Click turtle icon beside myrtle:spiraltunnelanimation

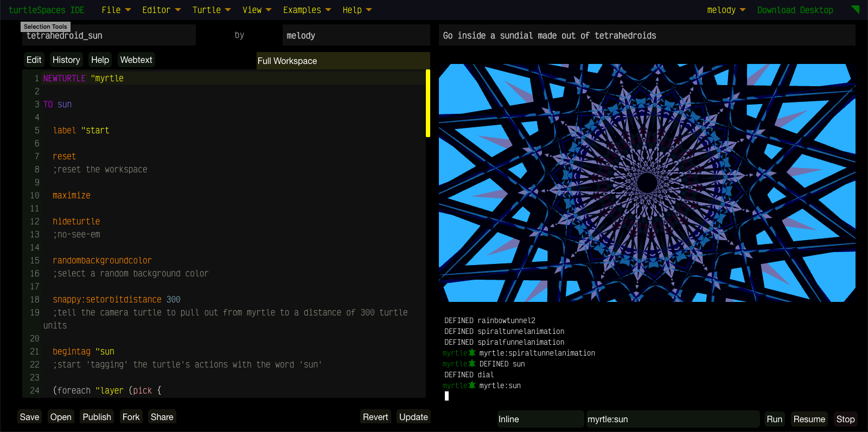[x=472, y=353]
